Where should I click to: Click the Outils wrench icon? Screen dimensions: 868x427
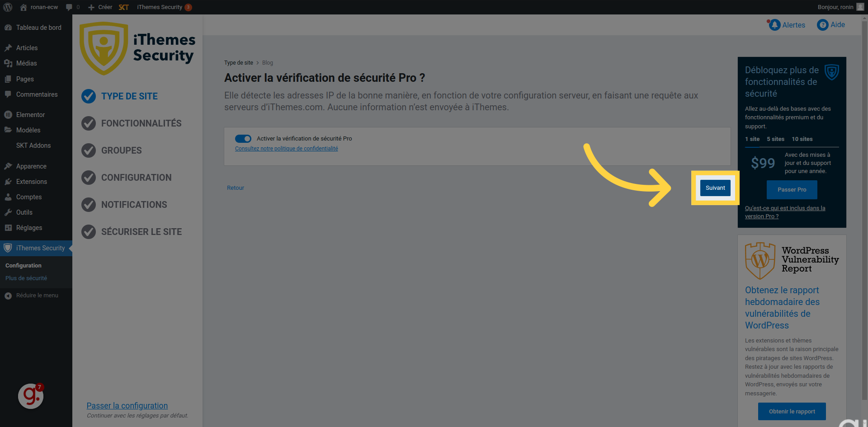point(8,212)
